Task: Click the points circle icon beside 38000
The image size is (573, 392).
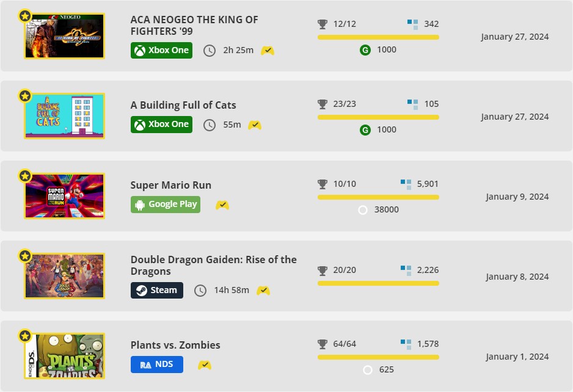Action: (362, 210)
